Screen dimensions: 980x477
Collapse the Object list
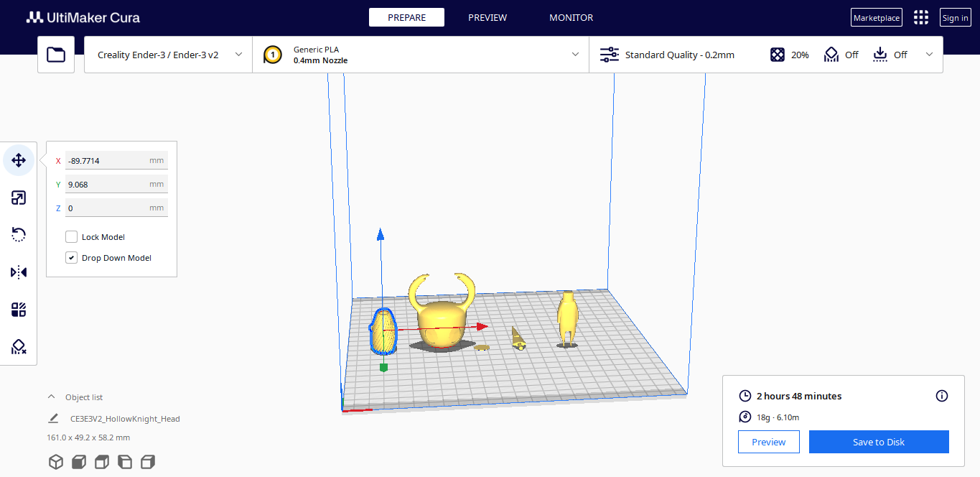click(x=51, y=397)
